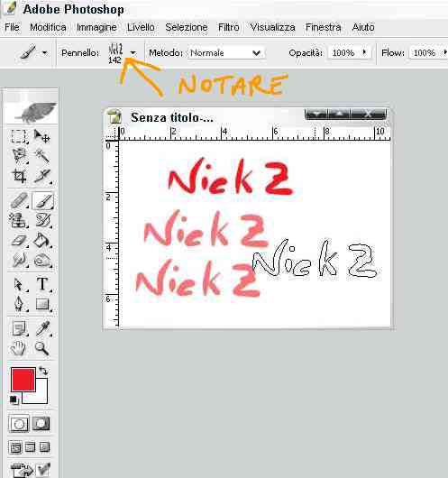
Task: Select the Rectangular Marquee tool
Action: click(x=19, y=136)
